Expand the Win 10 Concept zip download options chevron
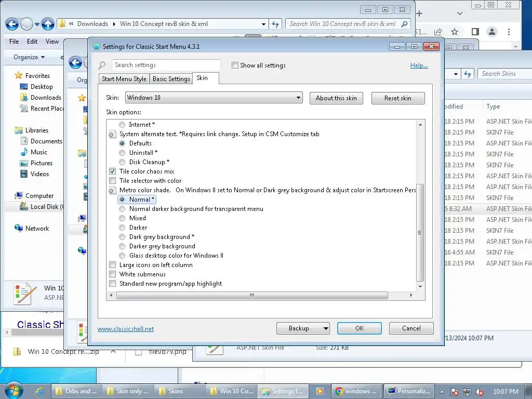 [x=113, y=352]
